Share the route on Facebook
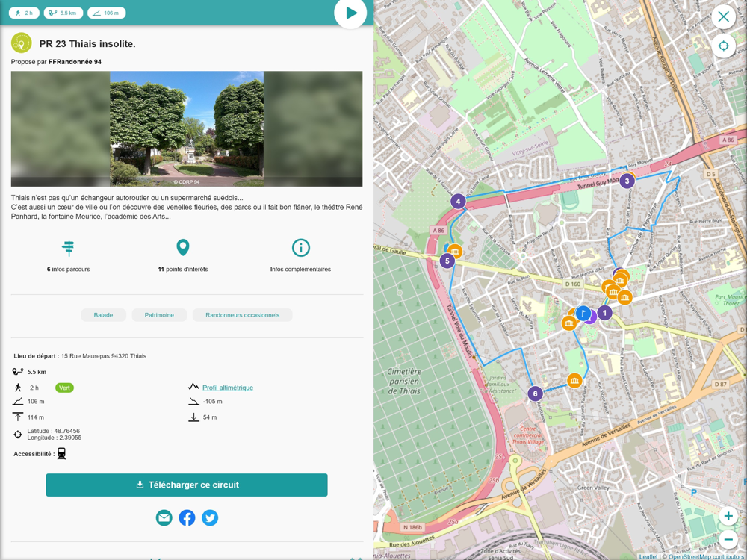747x560 pixels. [187, 517]
